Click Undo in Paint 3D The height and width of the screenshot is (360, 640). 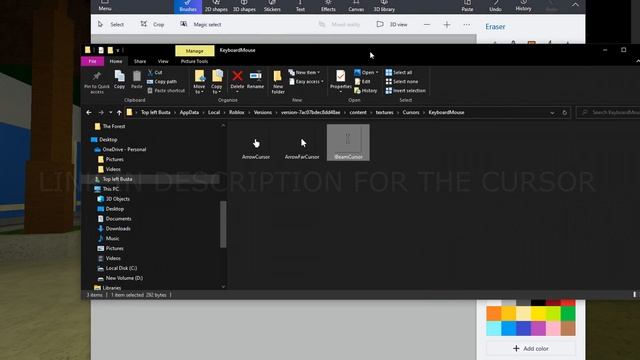pos(495,6)
